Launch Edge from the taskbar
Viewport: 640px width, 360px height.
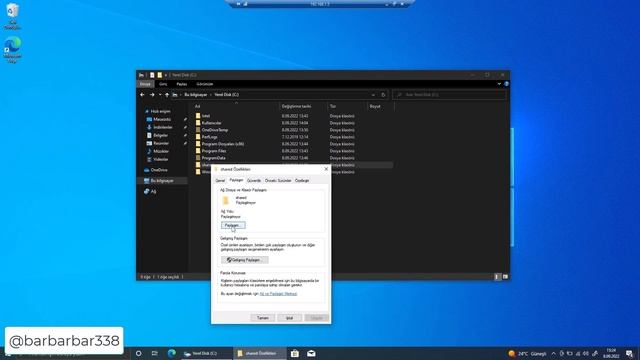(172, 353)
